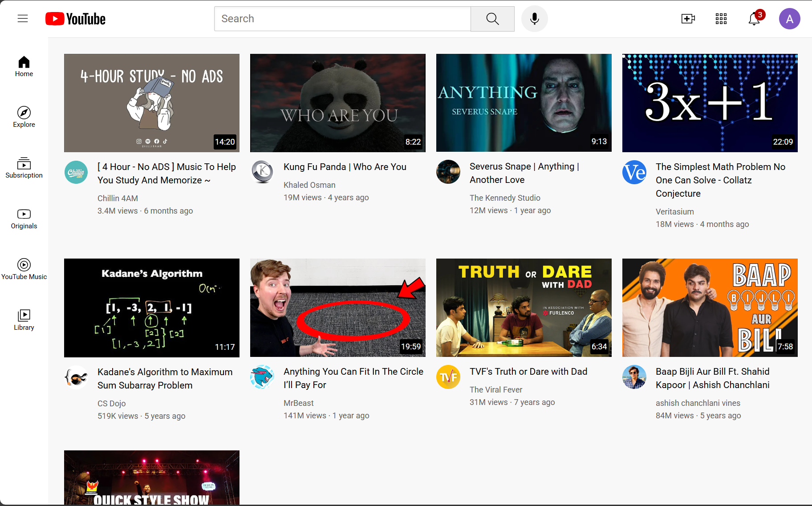
Task: Select Home in the left sidebar
Action: [x=24, y=66]
